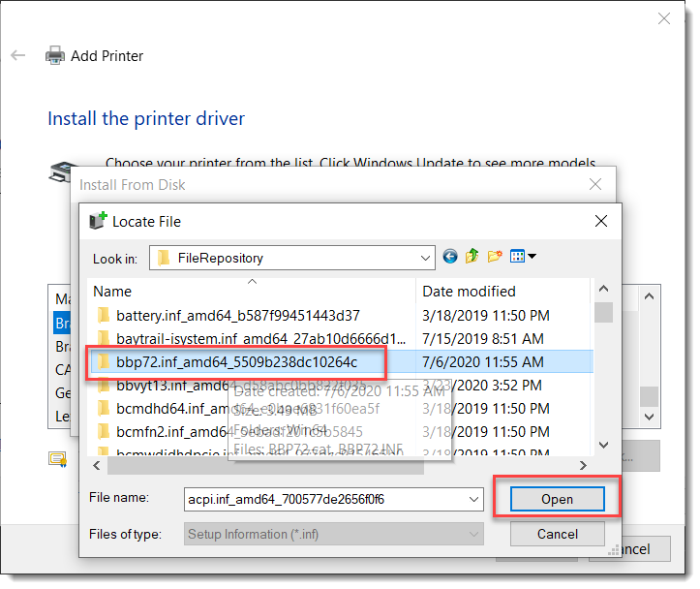Select the baytrail-isystem.inf_amd64 folder

[x=260, y=338]
